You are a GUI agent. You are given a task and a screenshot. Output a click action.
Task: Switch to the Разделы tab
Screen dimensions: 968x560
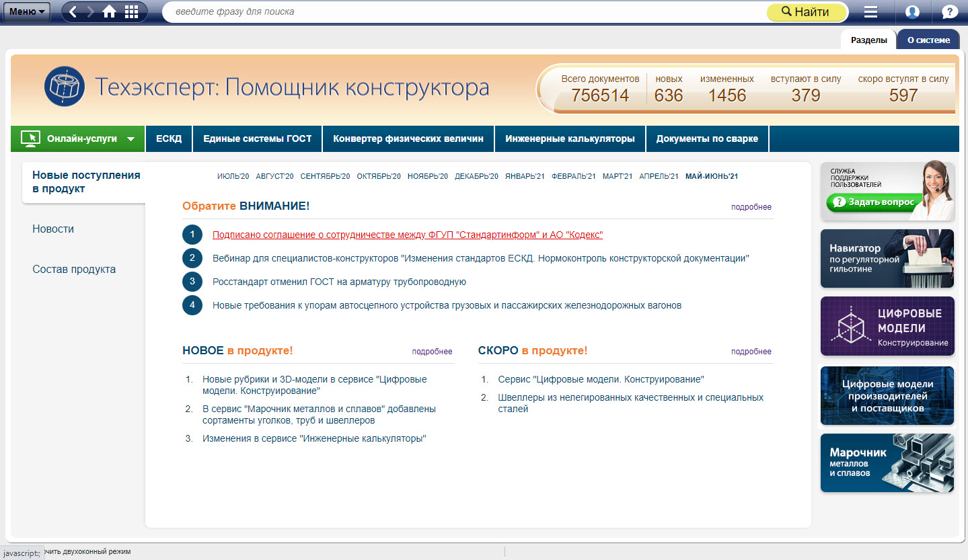tap(868, 40)
